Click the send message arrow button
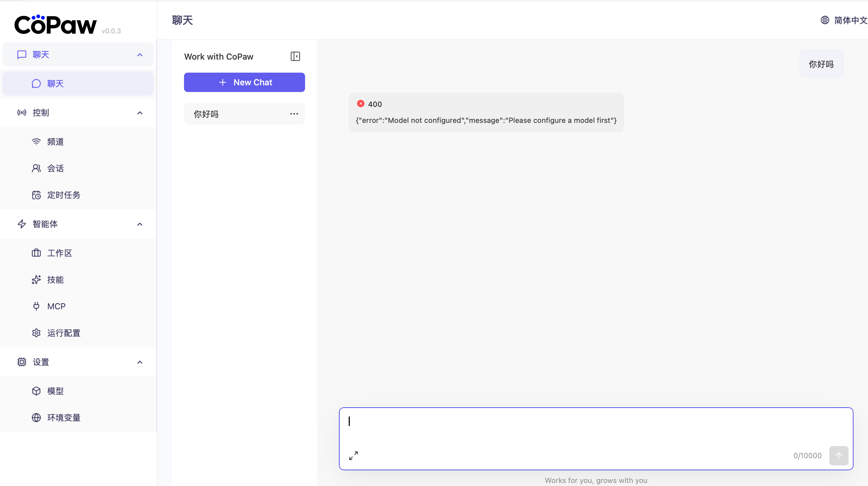The height and width of the screenshot is (486, 868). [x=839, y=456]
